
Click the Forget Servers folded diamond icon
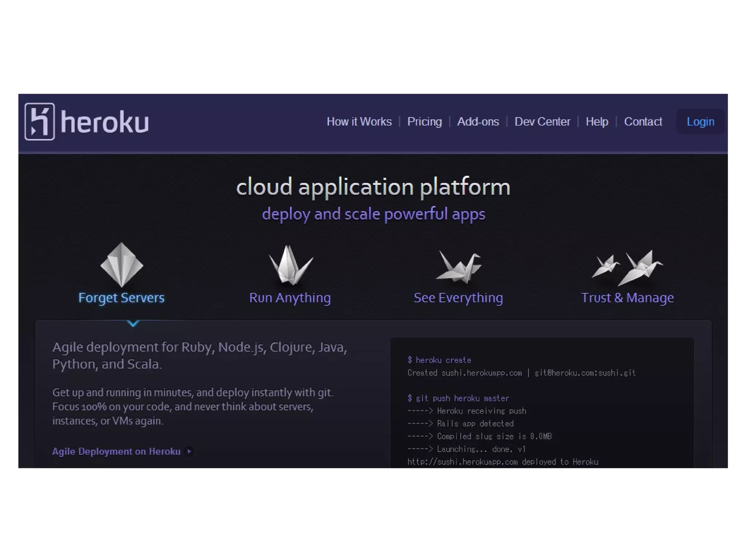pos(121,265)
